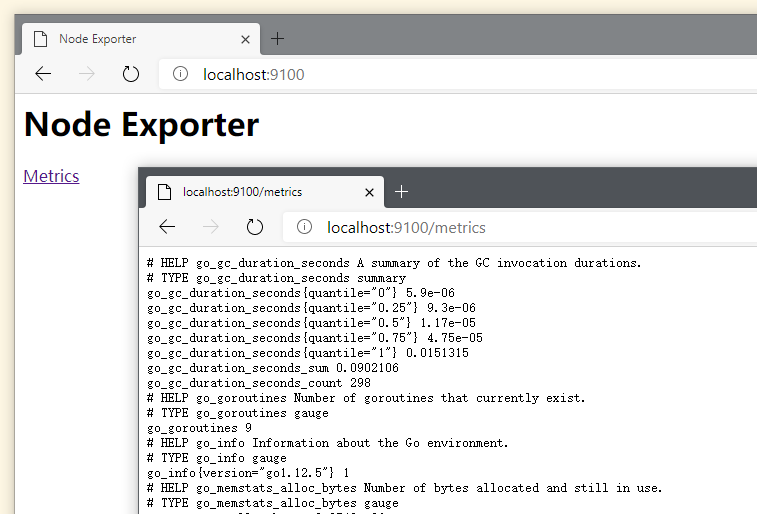Open the Metrics link
Viewport: 757px width, 514px height.
tap(51, 176)
